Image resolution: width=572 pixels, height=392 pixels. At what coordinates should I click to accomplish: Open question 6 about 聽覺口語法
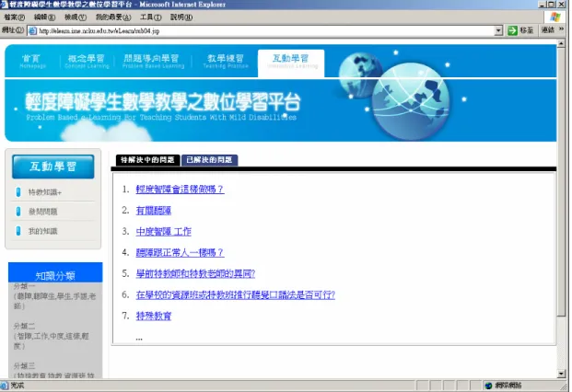click(235, 294)
